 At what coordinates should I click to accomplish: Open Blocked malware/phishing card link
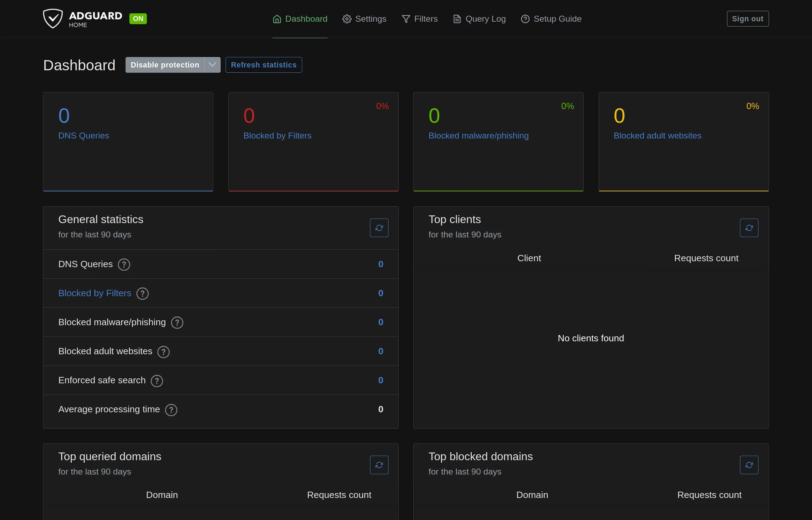(x=478, y=136)
